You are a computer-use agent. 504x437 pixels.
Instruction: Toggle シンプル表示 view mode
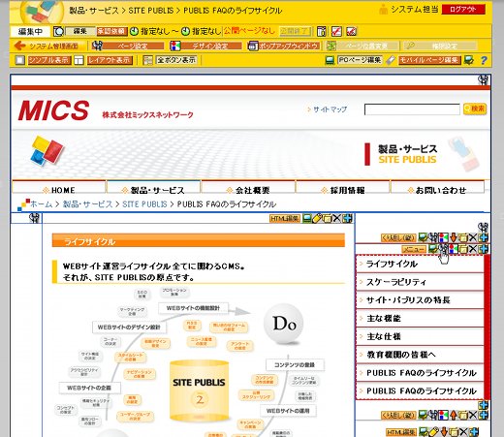49,60
